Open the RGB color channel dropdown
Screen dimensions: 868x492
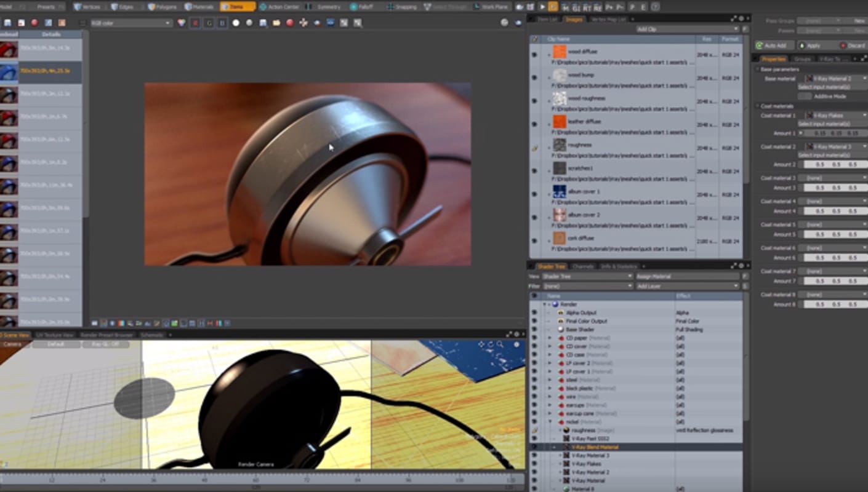pos(131,23)
